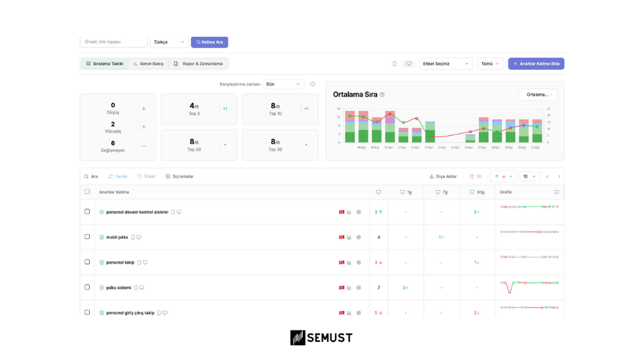Tick checkbox for personel devam kontrol sistemi
Screen dimensions: 643x364
pos(87,211)
